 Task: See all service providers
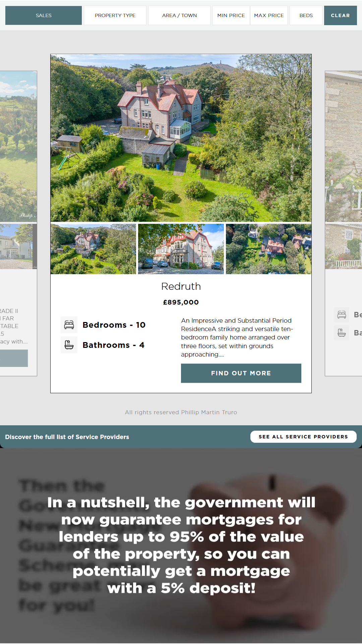tap(303, 437)
